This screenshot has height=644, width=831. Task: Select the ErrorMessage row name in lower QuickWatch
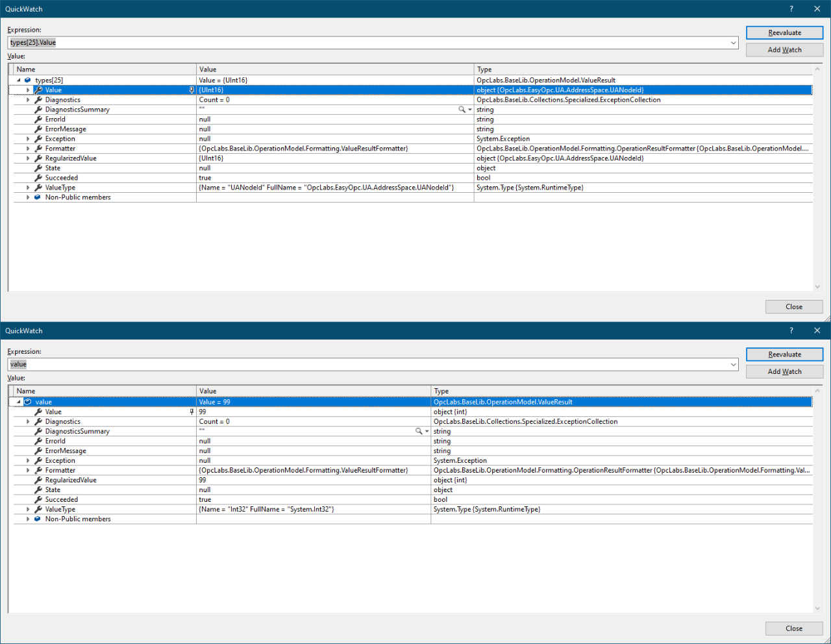coord(66,451)
